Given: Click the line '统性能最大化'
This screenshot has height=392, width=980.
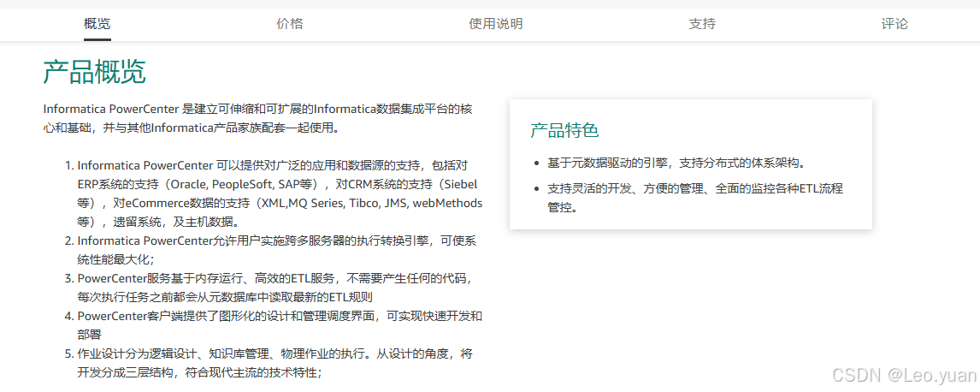Looking at the screenshot, I should [113, 259].
